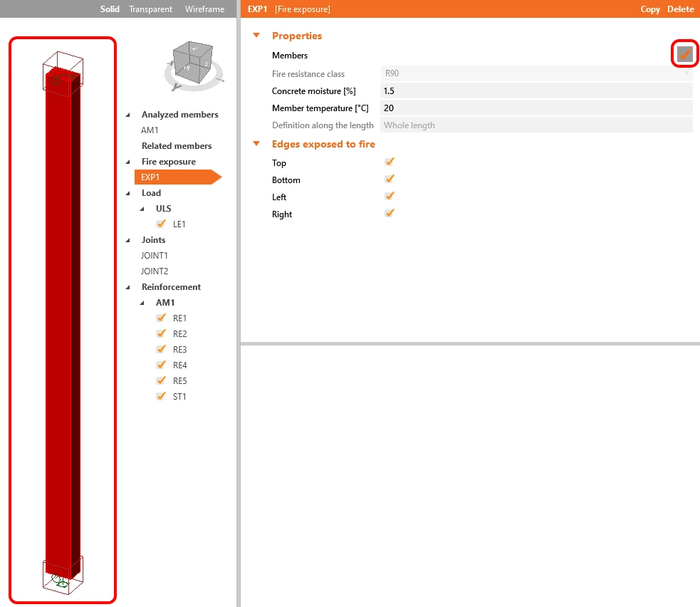
Task: Click the 3D view orientation cube
Action: pos(192,62)
